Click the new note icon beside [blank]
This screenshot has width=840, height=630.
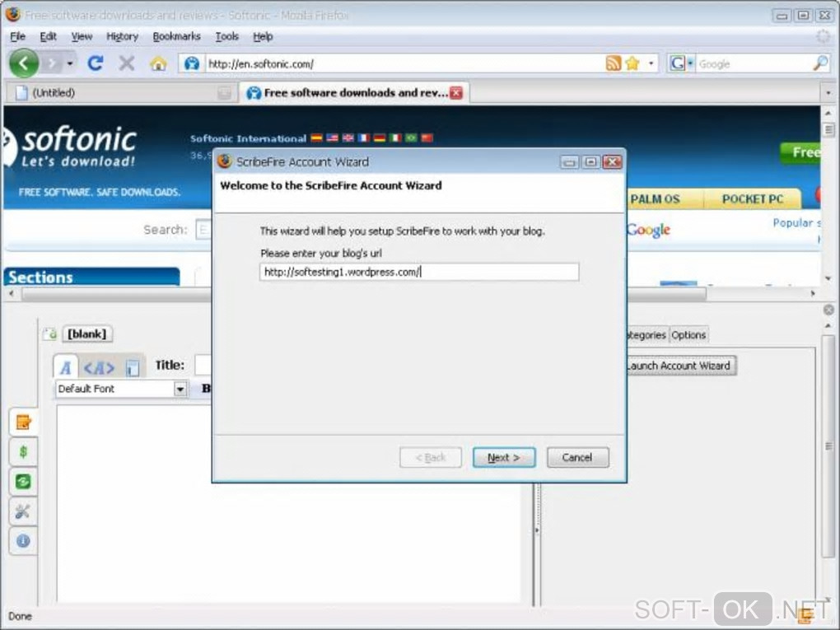[x=50, y=334]
